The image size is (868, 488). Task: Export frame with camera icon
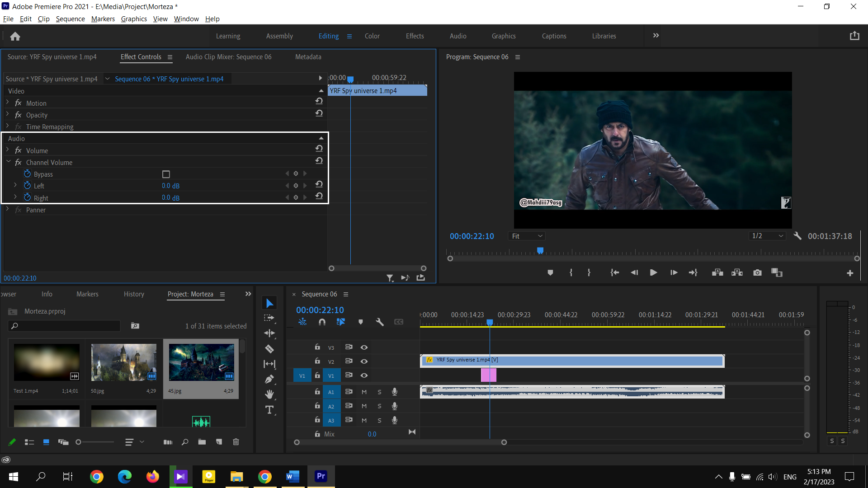[x=757, y=272]
